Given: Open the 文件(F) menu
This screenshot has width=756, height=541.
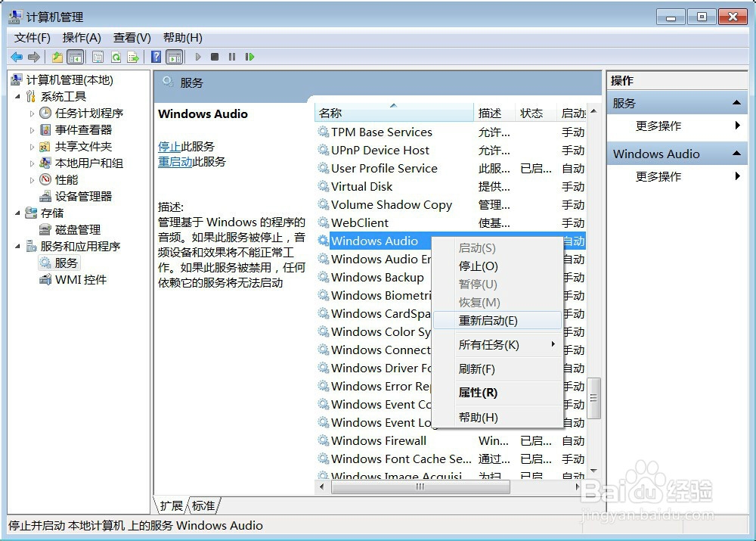Looking at the screenshot, I should pos(33,38).
